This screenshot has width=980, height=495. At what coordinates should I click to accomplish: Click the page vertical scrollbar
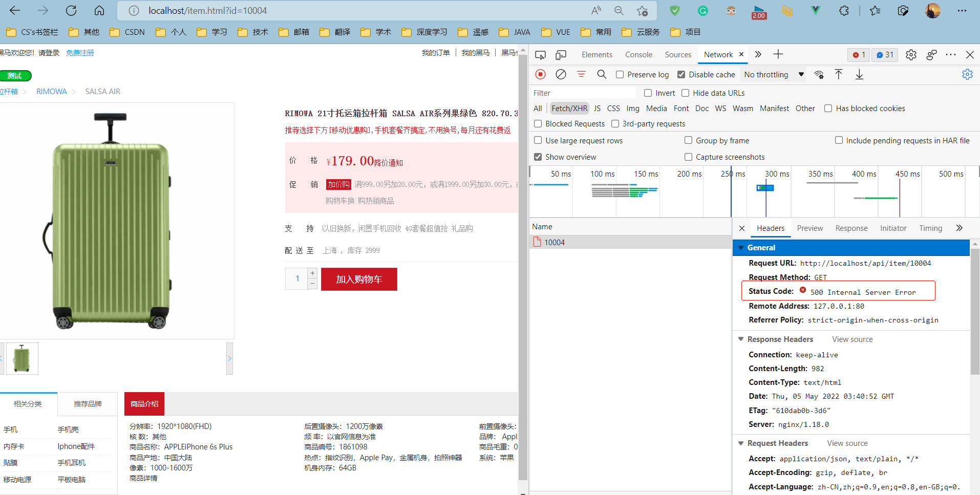523,266
